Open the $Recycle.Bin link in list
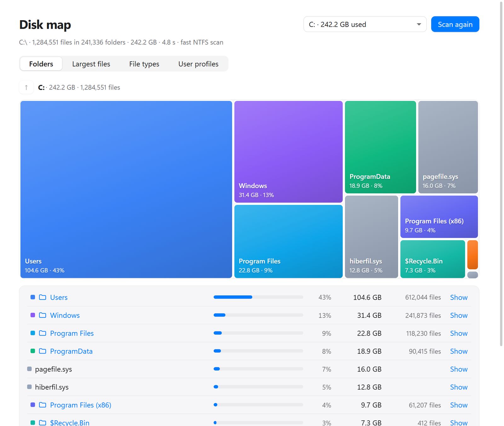504x426 pixels. pos(70,423)
